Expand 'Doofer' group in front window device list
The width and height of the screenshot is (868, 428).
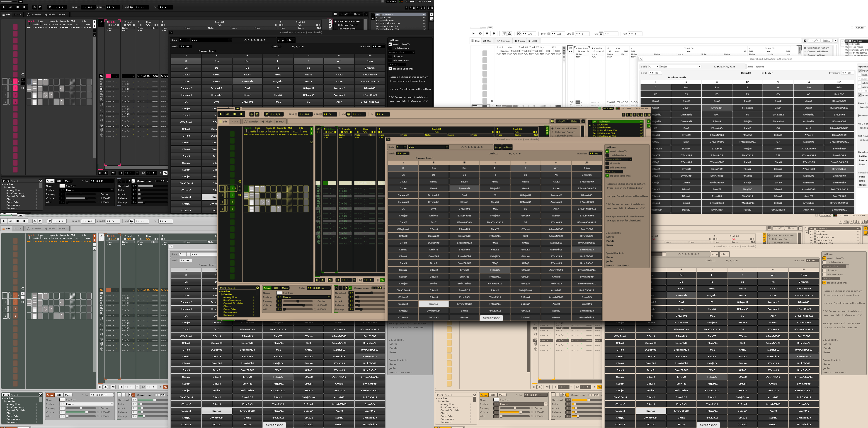point(222,294)
